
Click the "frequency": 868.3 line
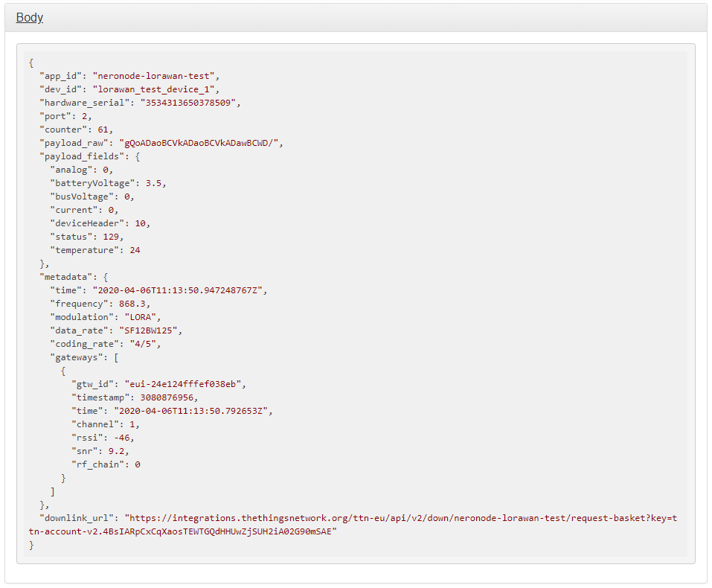tap(100, 304)
